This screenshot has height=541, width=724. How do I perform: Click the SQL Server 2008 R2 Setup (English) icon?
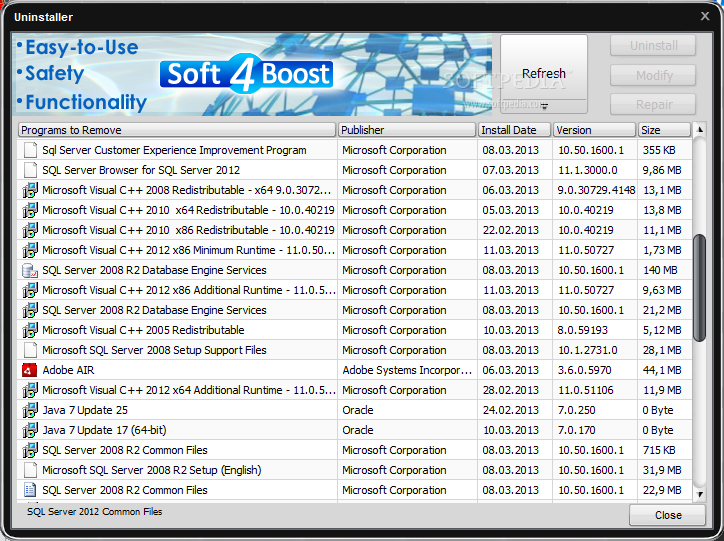(30, 470)
